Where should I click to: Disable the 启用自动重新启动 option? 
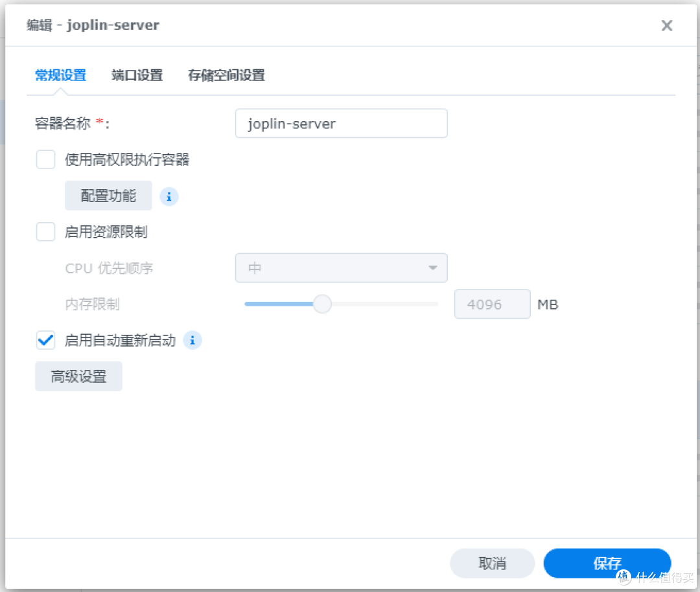(45, 340)
